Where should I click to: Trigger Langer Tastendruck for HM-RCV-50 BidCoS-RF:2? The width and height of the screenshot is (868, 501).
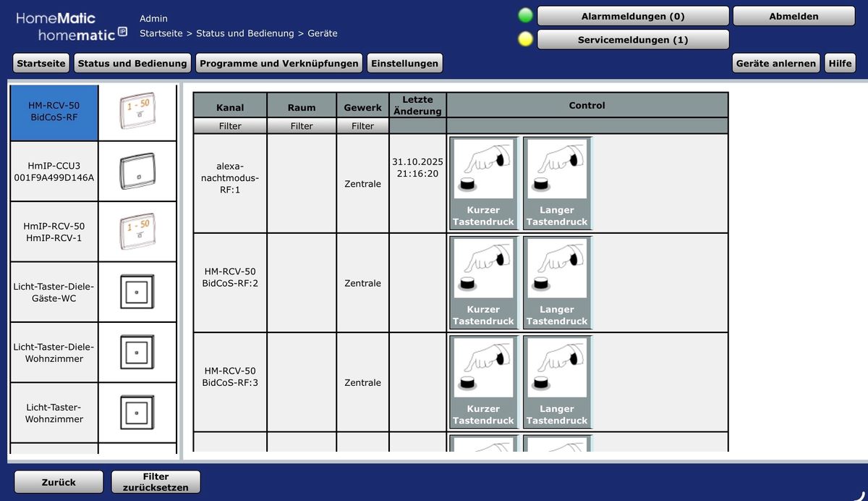tap(556, 282)
